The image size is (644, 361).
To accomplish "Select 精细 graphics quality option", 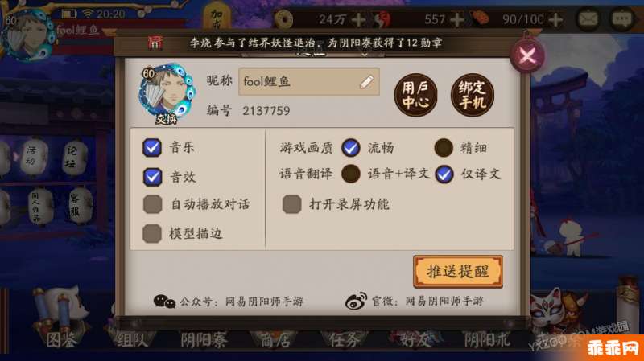I will coord(444,147).
